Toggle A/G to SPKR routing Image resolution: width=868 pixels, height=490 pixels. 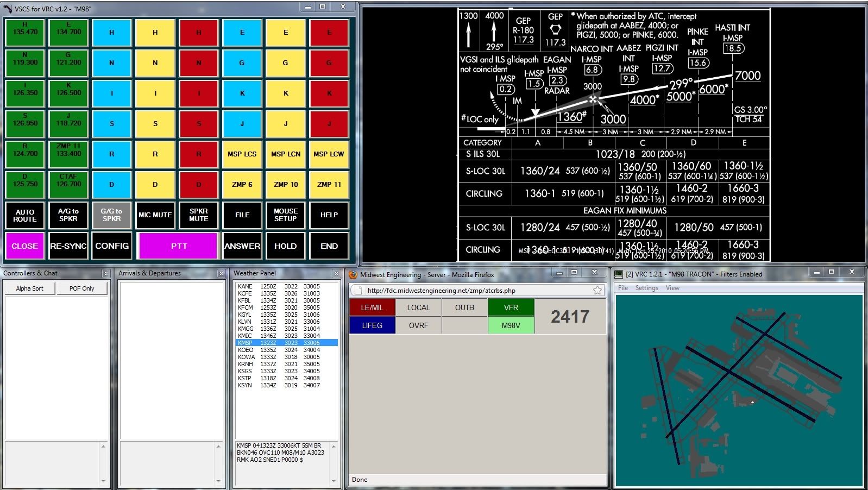[x=68, y=215]
